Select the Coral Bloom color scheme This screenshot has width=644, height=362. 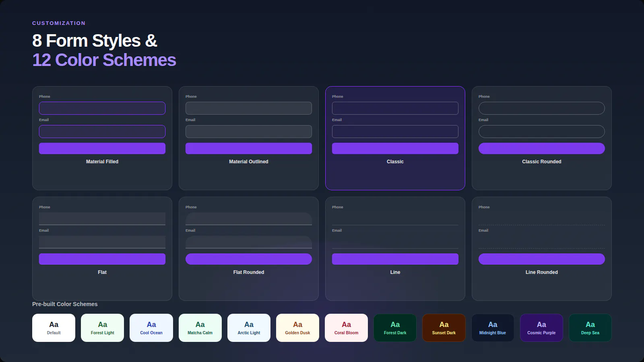pos(346,328)
